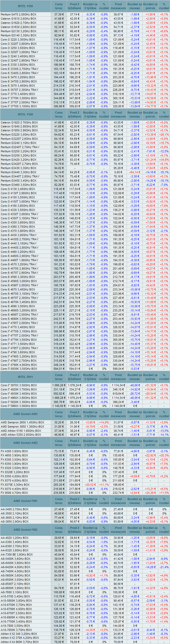Select Athlon II X4 860K 3,7Ghz BOX
The height and width of the screenshot is (644, 170).
point(20,642)
